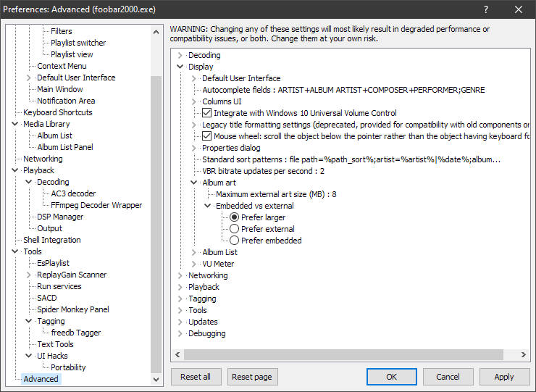Select the Advanced page in tree

(x=41, y=379)
